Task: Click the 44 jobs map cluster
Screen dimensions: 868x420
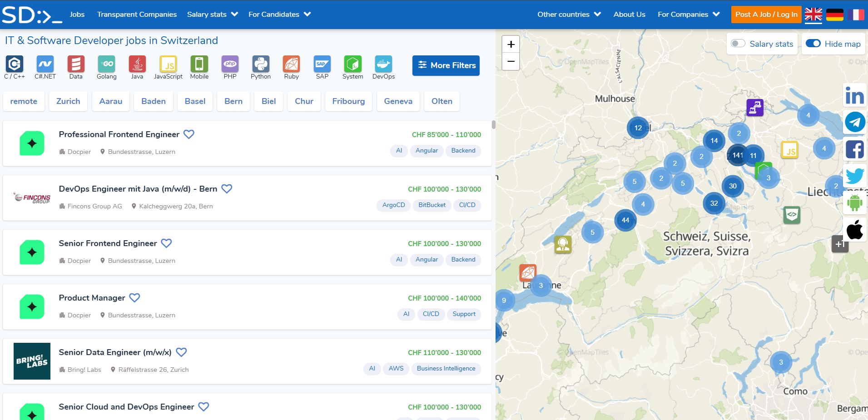Action: [x=625, y=220]
